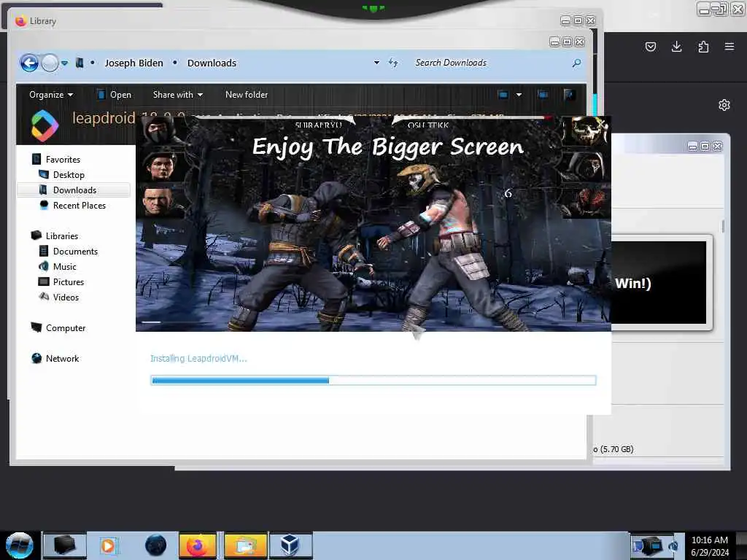Refresh the Downloads folder view

click(x=393, y=63)
